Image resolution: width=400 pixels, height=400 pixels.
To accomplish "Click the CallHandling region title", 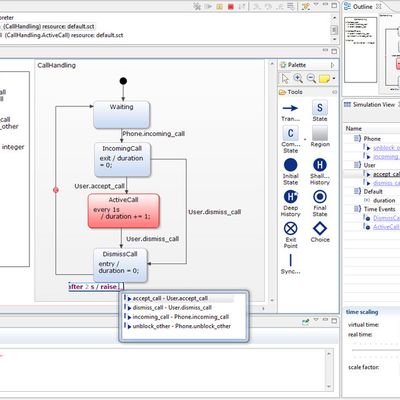I will (56, 65).
